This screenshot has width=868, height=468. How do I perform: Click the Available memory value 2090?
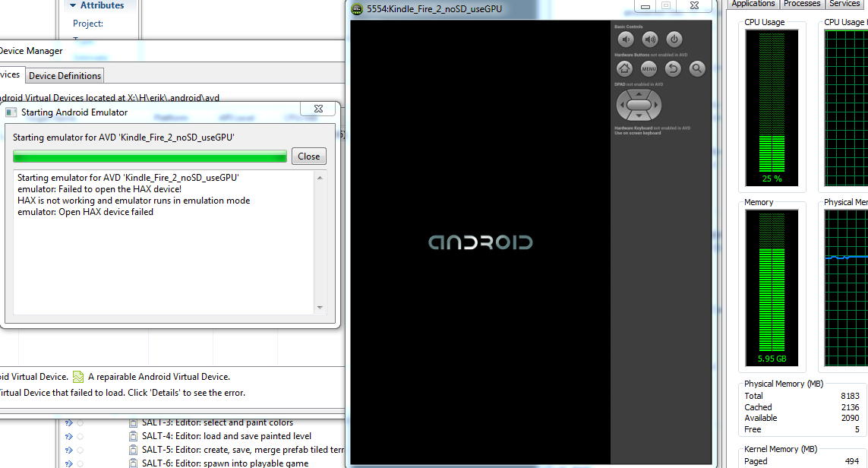tap(850, 418)
